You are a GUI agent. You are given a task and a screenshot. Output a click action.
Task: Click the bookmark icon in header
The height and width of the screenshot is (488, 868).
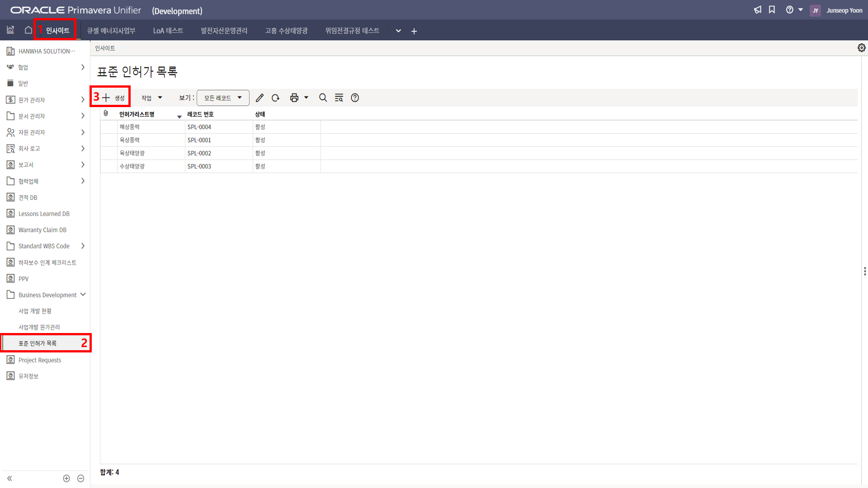click(772, 10)
